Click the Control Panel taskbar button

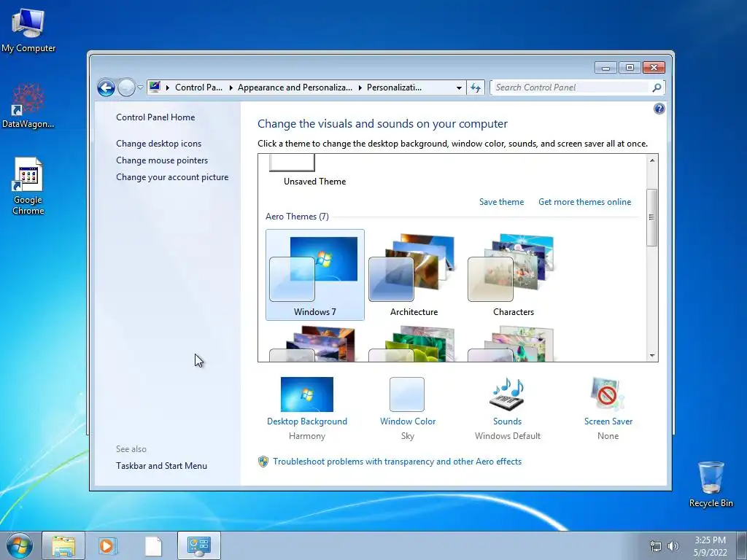[x=198, y=545]
